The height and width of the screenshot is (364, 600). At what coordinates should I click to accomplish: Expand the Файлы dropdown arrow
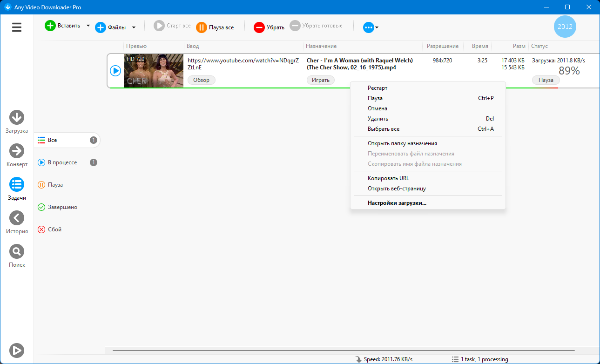coord(134,27)
